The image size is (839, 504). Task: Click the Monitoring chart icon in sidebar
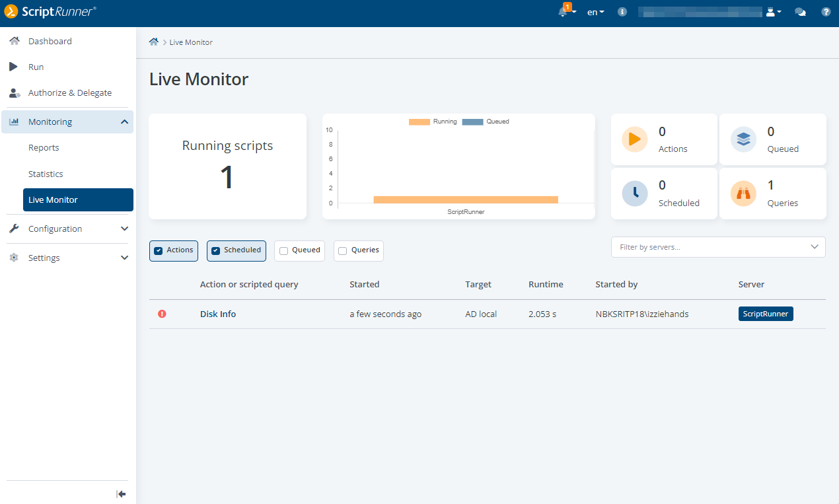coord(14,122)
